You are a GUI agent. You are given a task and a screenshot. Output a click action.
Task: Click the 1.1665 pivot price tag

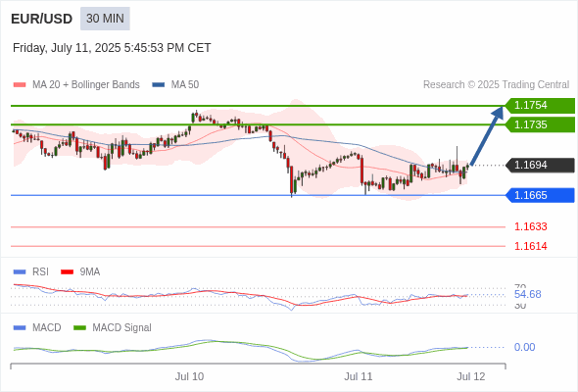point(540,195)
